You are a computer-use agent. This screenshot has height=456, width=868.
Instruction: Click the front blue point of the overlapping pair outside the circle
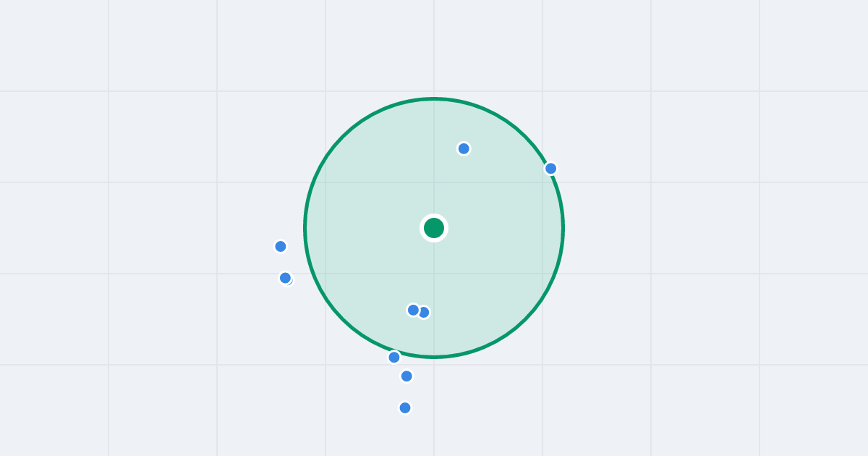(x=285, y=278)
